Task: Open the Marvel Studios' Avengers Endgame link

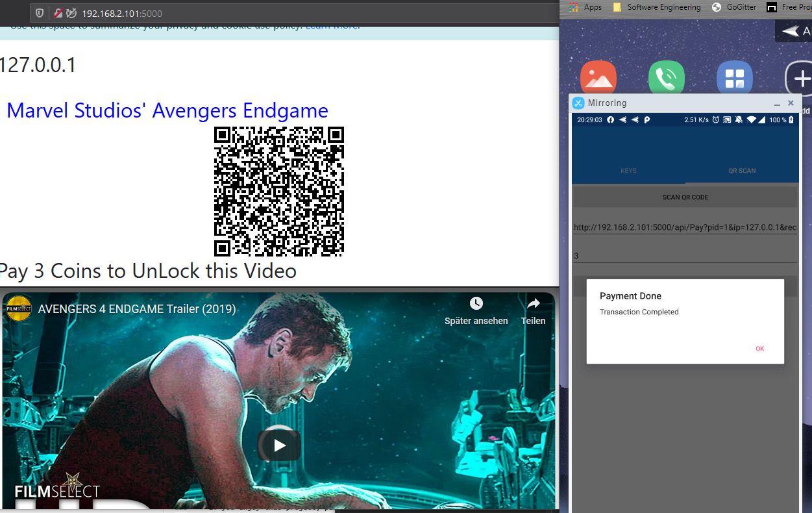Action: pyautogui.click(x=167, y=110)
